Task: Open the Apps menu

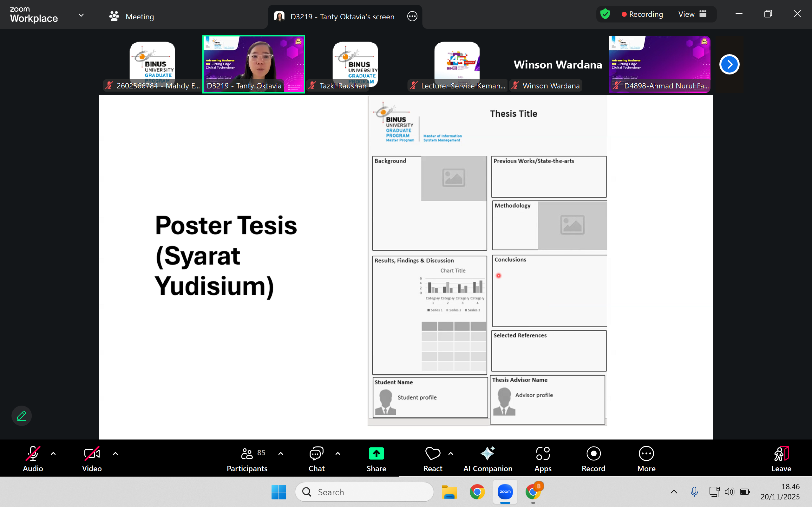Action: tap(543, 459)
